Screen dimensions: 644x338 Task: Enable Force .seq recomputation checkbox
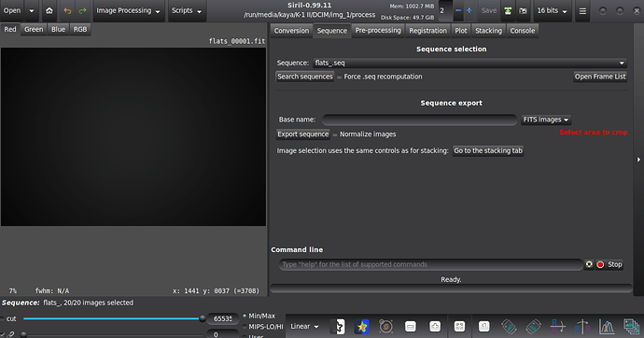click(x=339, y=77)
